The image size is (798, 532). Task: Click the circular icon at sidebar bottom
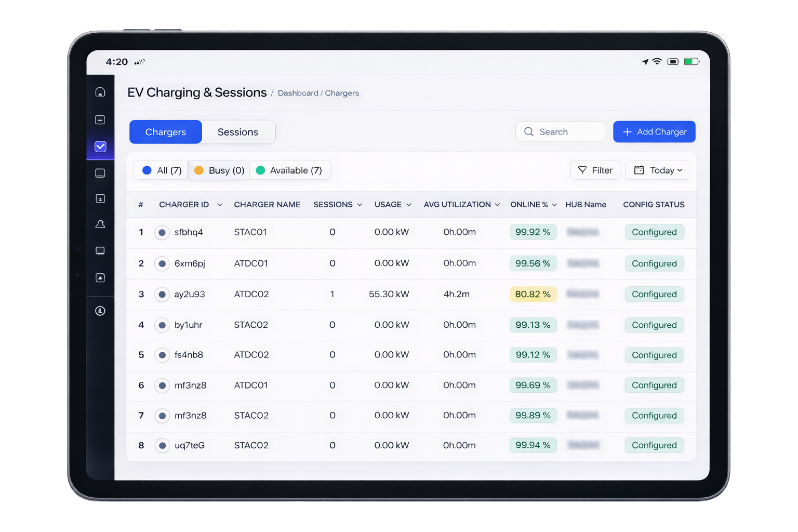click(x=100, y=311)
